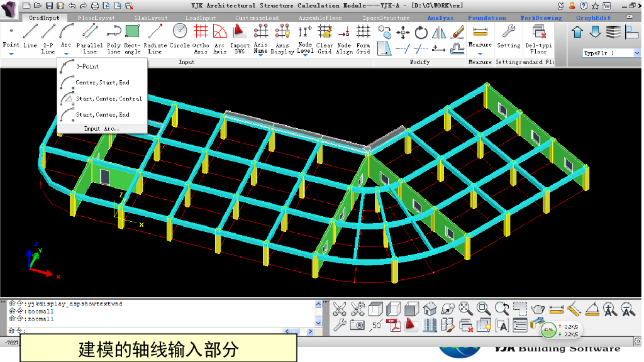Choose 3-Point arc option
Image resolution: width=644 pixels, height=362 pixels.
[87, 67]
